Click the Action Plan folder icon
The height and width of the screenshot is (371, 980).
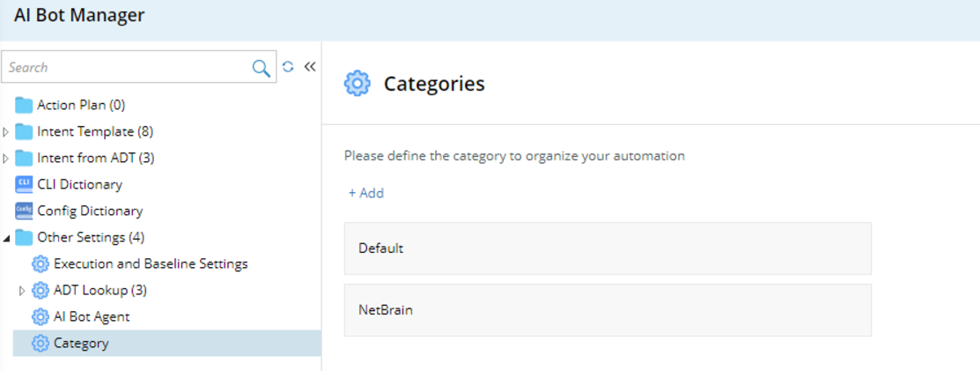point(24,105)
